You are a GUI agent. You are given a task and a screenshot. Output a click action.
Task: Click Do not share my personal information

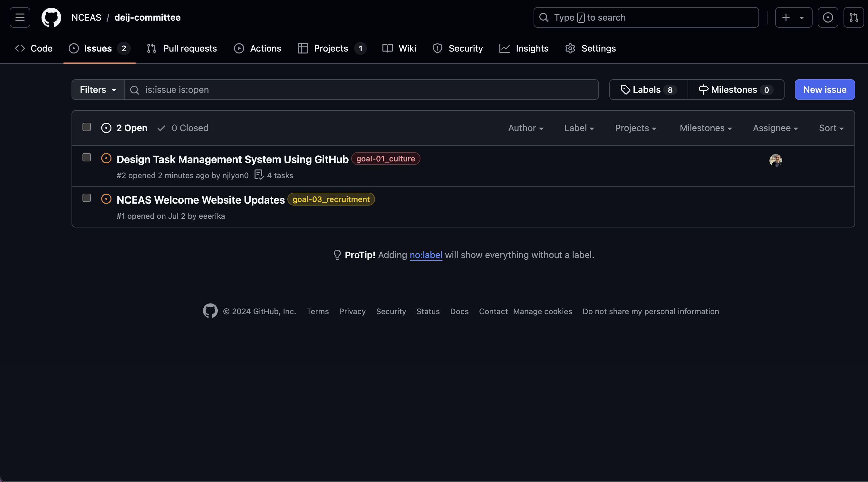pyautogui.click(x=651, y=312)
